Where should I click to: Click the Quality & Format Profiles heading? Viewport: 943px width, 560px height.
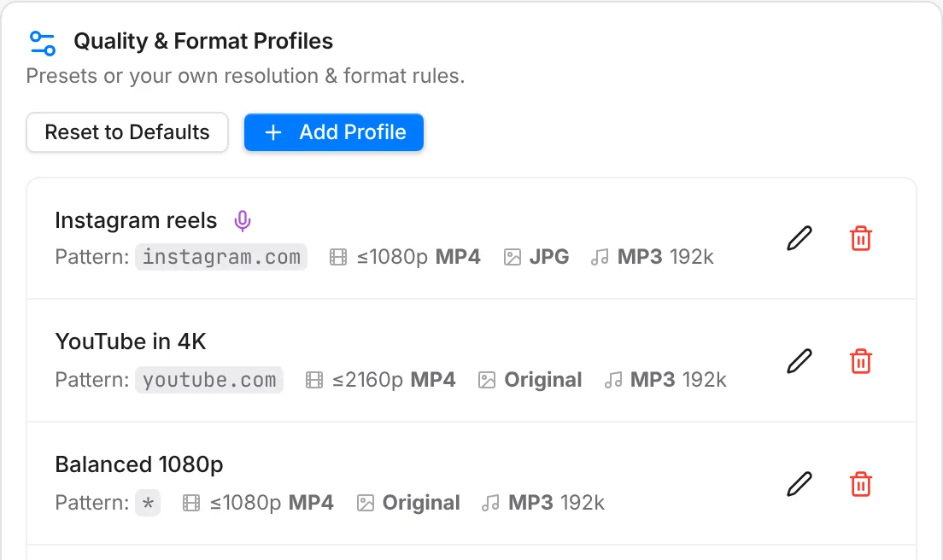pyautogui.click(x=203, y=41)
